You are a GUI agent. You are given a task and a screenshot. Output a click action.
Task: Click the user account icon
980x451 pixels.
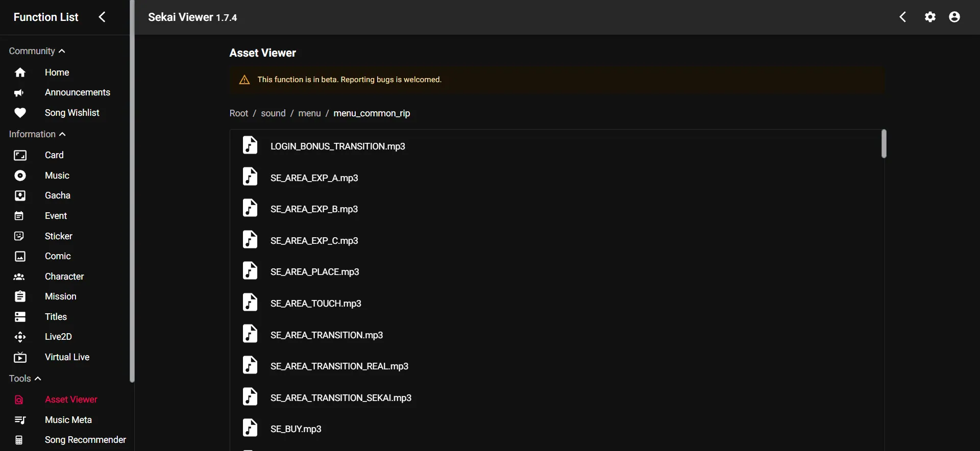coord(954,17)
